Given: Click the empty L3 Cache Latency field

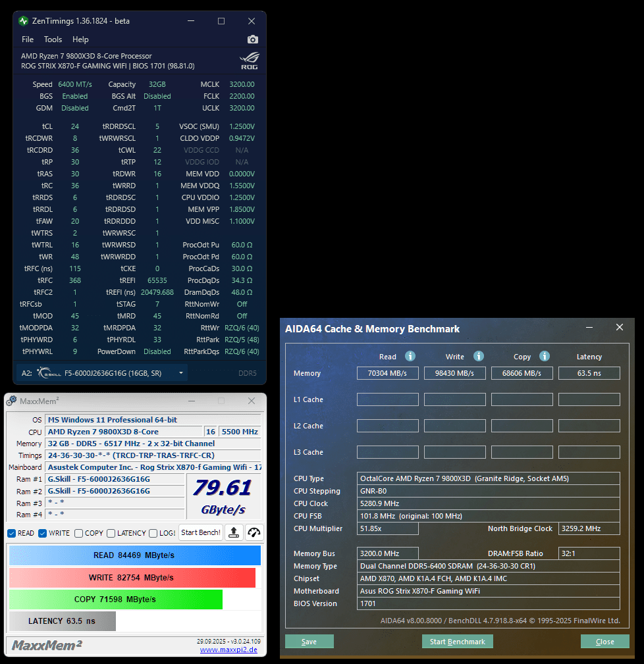Looking at the screenshot, I should [589, 452].
